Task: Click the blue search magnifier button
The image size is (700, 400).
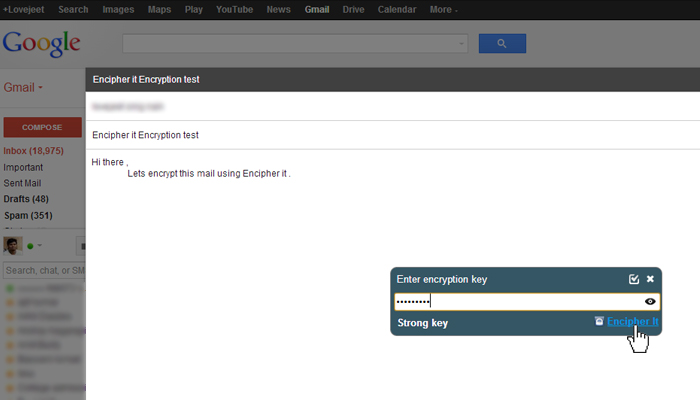Action: click(x=502, y=43)
